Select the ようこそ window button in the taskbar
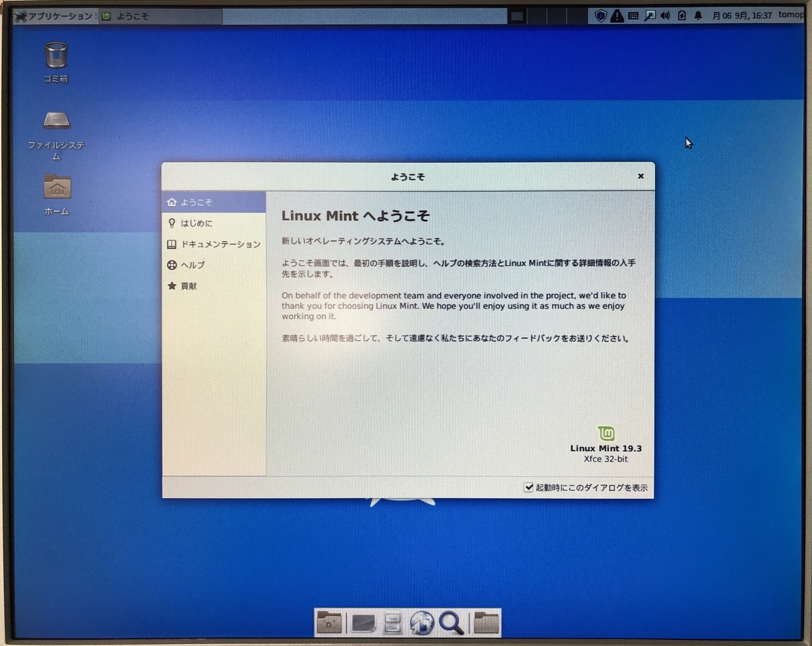 point(161,16)
